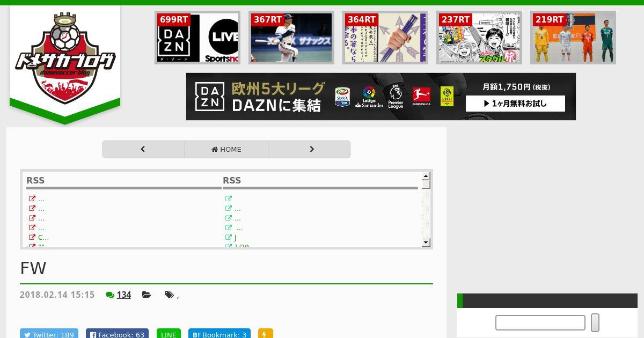Click the yellow lightning bolt button

tap(266, 334)
